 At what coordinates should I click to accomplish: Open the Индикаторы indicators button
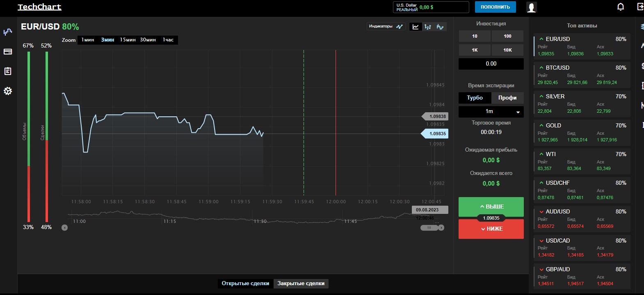click(386, 27)
